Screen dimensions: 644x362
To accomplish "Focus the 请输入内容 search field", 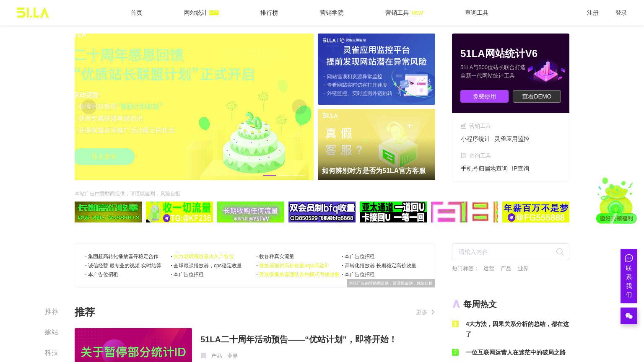I will pyautogui.click(x=511, y=252).
